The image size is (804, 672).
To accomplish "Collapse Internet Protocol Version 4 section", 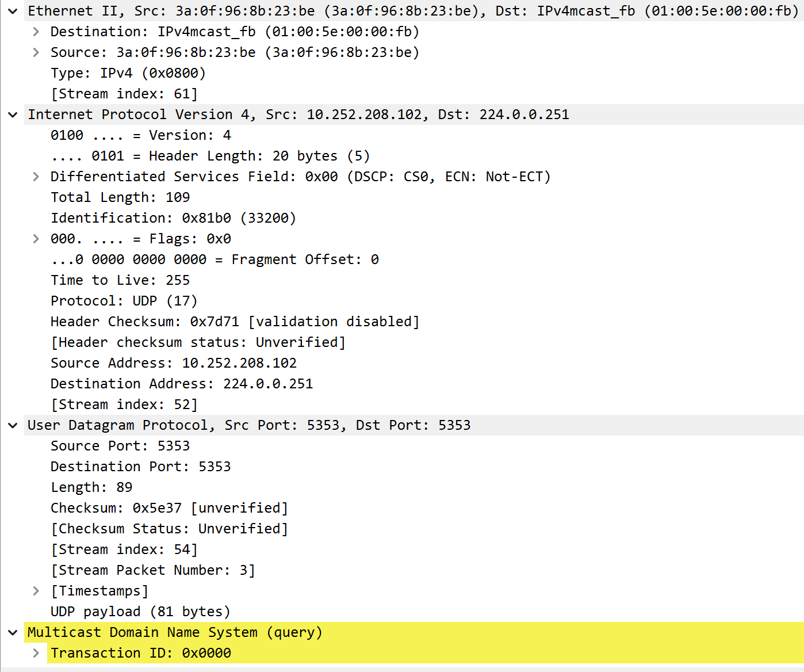I will pyautogui.click(x=13, y=114).
